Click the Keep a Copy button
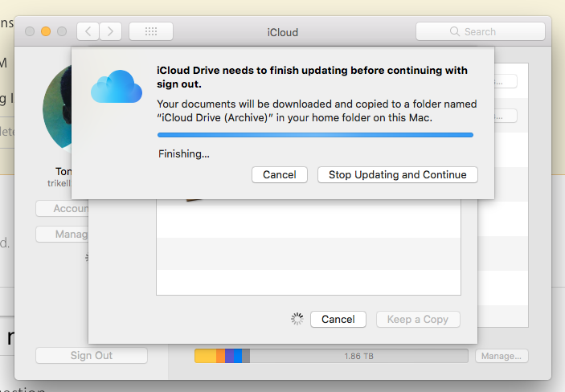The image size is (565, 392). pos(418,319)
